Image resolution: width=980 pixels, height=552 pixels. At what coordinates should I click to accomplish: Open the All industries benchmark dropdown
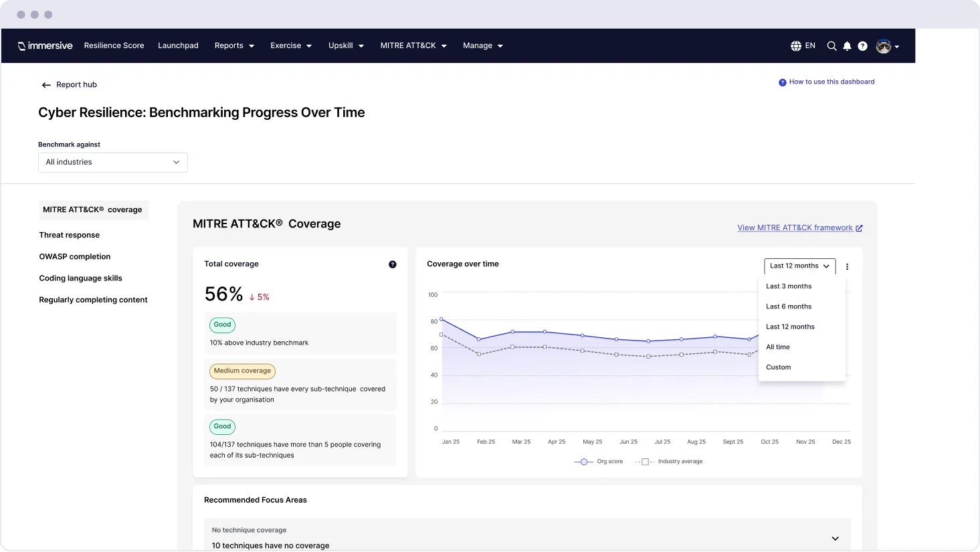click(x=113, y=163)
